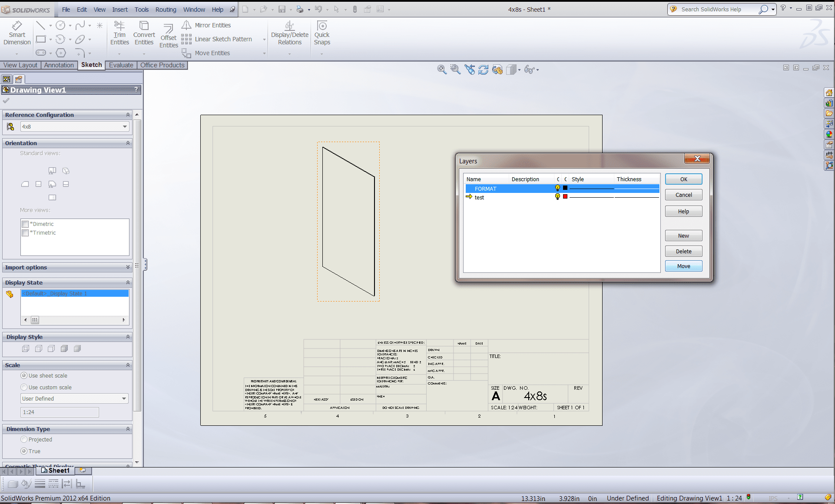The width and height of the screenshot is (835, 504).
Task: Click Convert Entities tool
Action: 144,33
